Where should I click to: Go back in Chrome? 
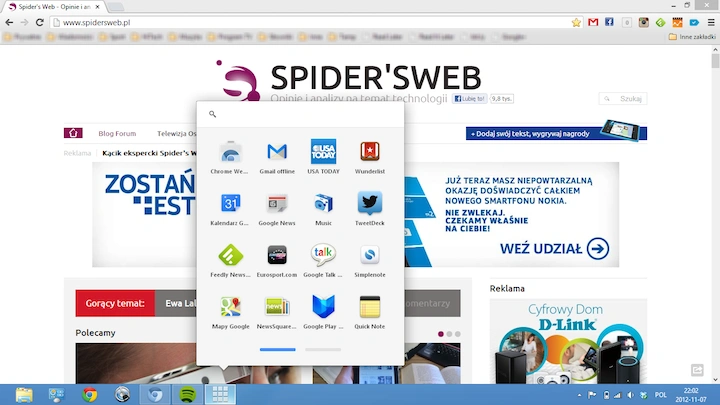pyautogui.click(x=9, y=22)
